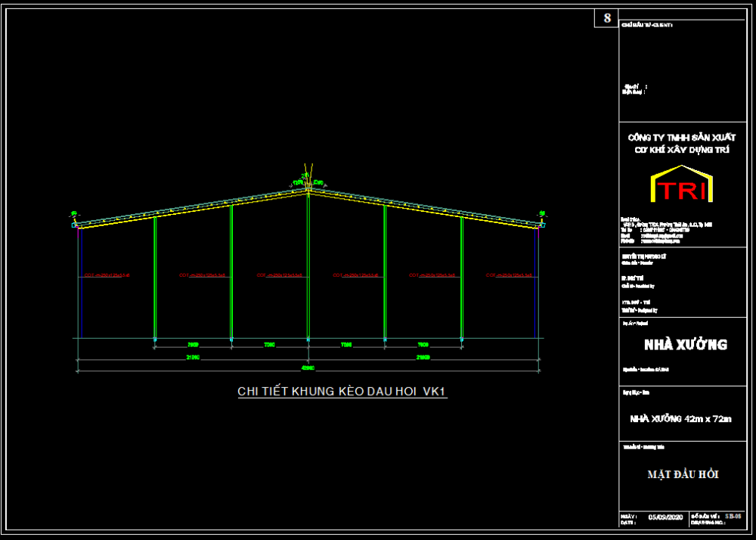This screenshot has height=540, width=756.
Task: Click the large NHÀ XƯỞNG project heading
Action: click(x=685, y=344)
